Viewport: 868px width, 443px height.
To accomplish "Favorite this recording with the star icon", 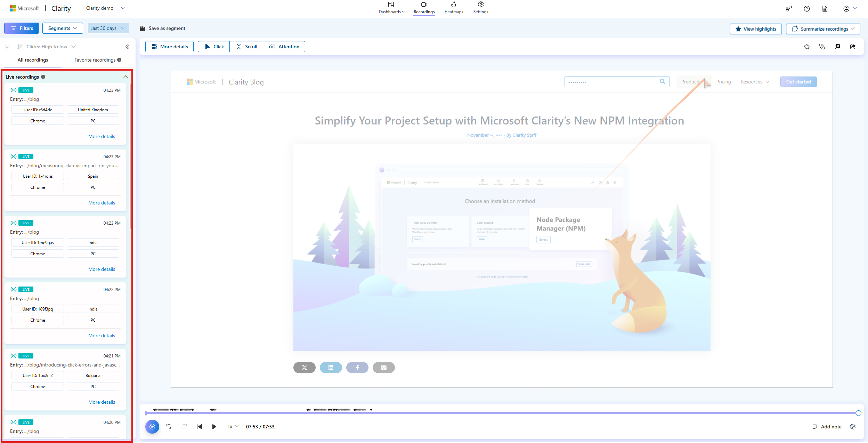I will point(807,47).
